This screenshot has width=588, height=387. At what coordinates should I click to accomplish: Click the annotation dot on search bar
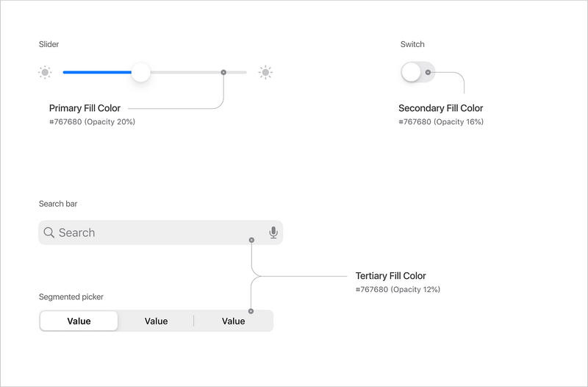[x=251, y=240]
